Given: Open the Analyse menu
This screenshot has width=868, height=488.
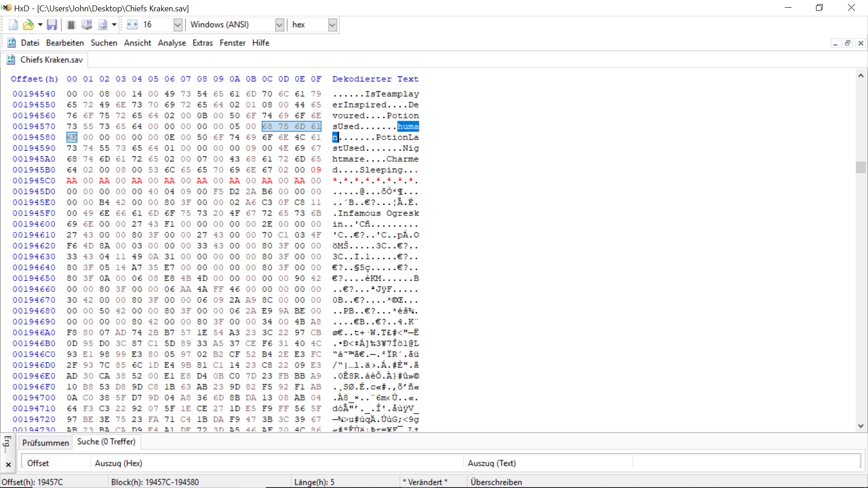Looking at the screenshot, I should [172, 43].
